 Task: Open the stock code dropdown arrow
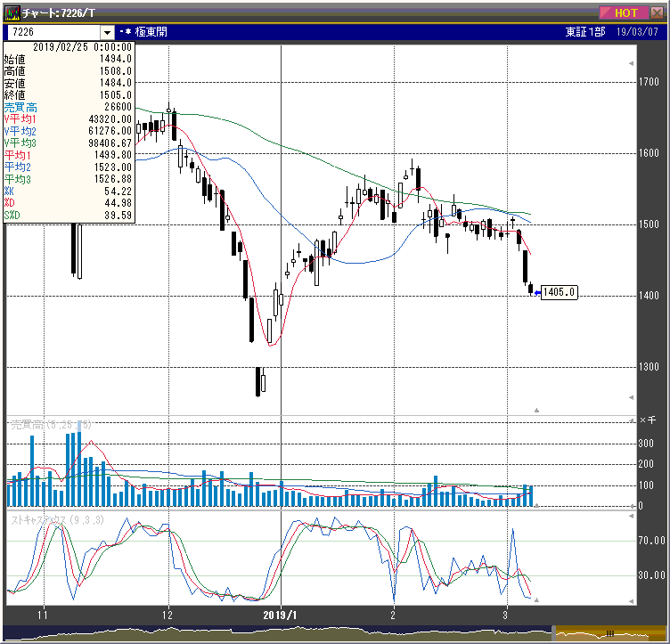[107, 32]
